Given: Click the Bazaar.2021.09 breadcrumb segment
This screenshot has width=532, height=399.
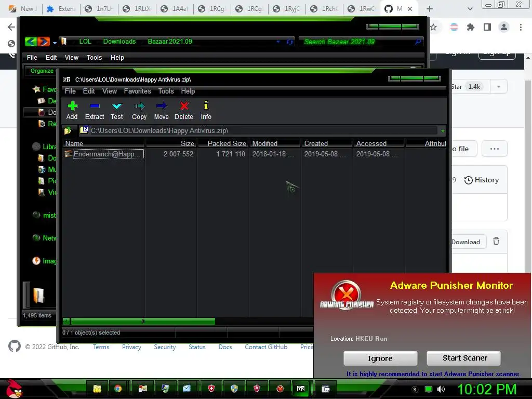Looking at the screenshot, I should click(170, 42).
